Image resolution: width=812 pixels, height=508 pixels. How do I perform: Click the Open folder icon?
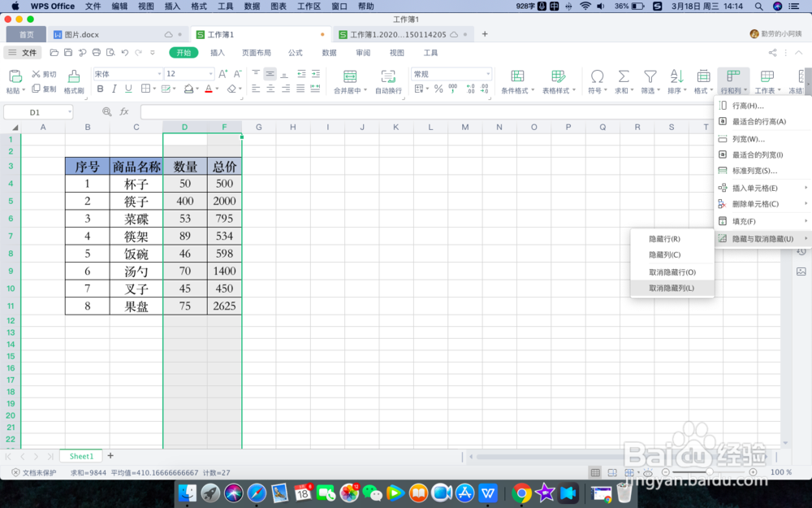click(54, 52)
